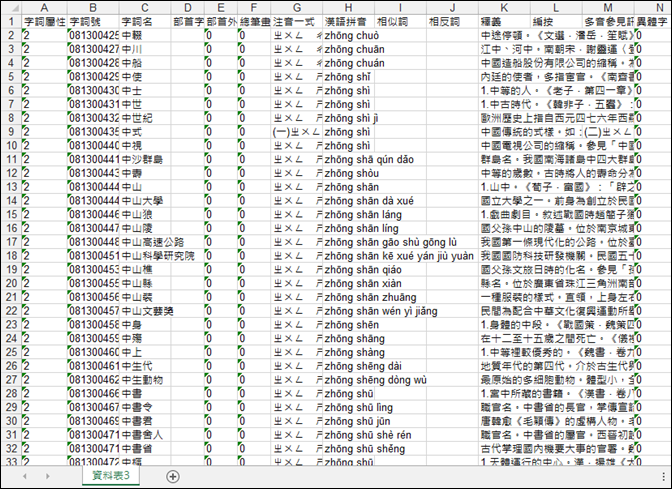Click the cell 中山科學研究院 in column C
Image resolution: width=672 pixels, height=489 pixels.
(144, 255)
